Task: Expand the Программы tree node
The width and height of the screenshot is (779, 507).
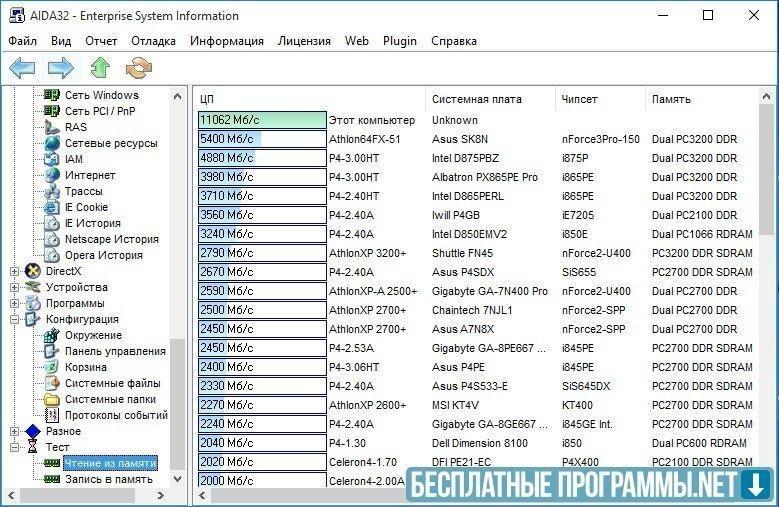Action: (x=14, y=303)
